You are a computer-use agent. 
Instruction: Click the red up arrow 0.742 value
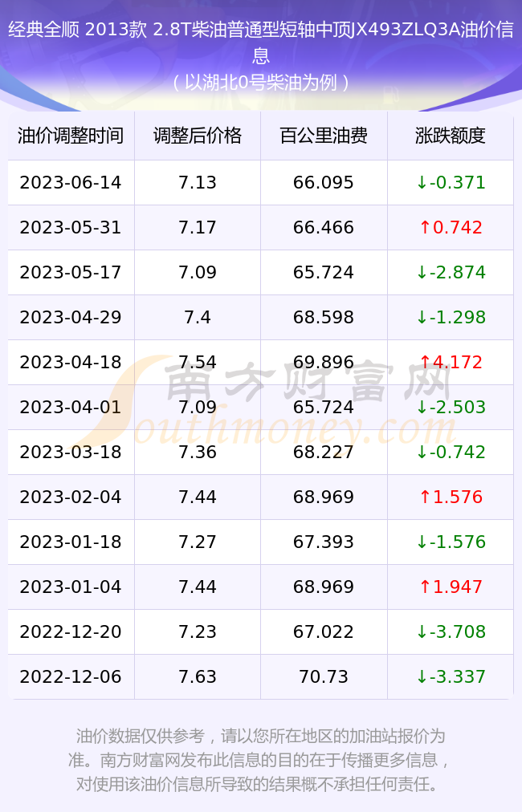pos(451,227)
